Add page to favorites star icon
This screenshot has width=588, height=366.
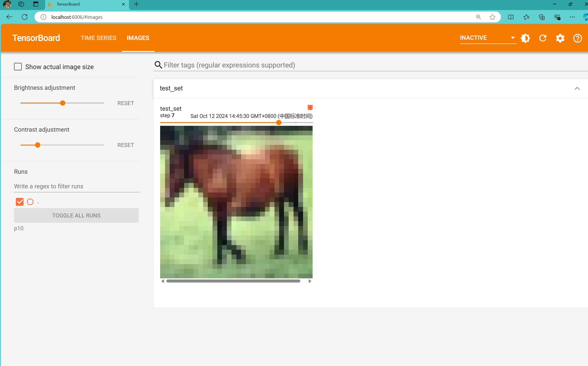tap(492, 17)
